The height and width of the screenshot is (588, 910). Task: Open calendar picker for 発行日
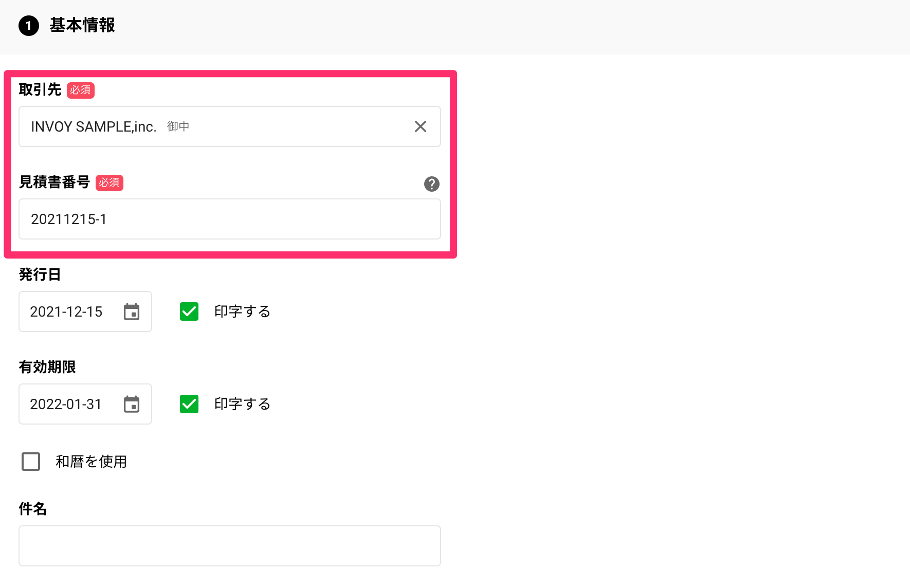[x=132, y=311]
